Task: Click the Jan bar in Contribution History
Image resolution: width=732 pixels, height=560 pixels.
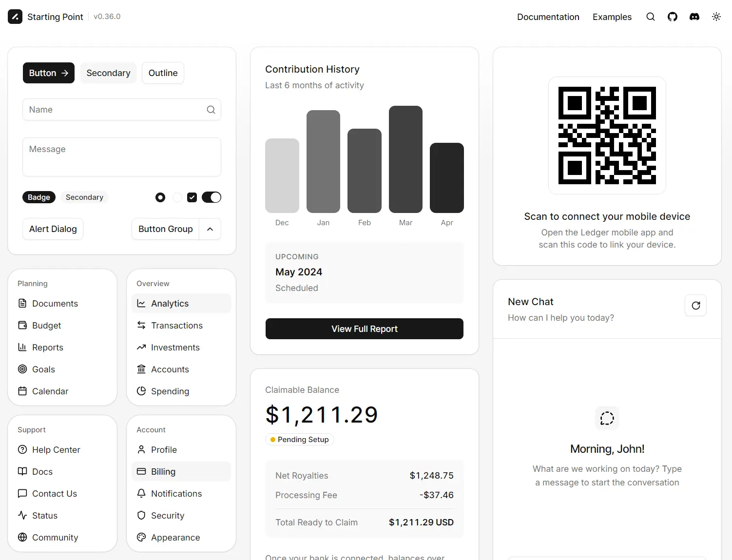Action: click(323, 161)
